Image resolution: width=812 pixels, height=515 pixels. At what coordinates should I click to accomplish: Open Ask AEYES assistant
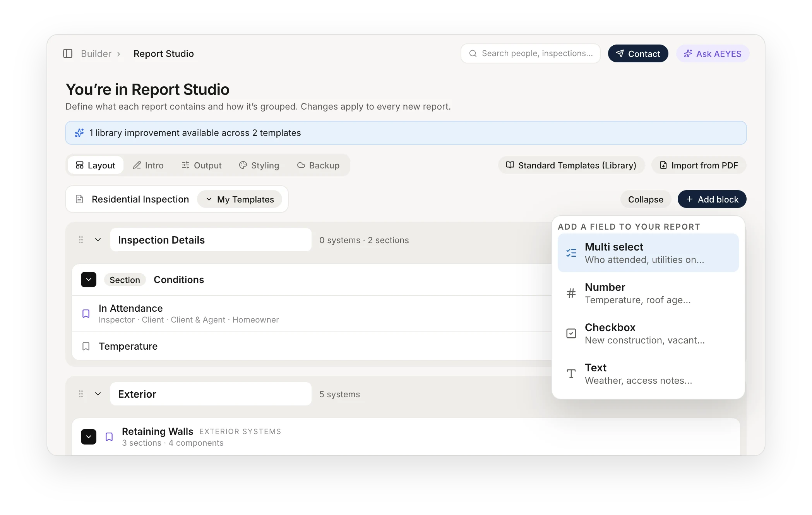coord(713,53)
